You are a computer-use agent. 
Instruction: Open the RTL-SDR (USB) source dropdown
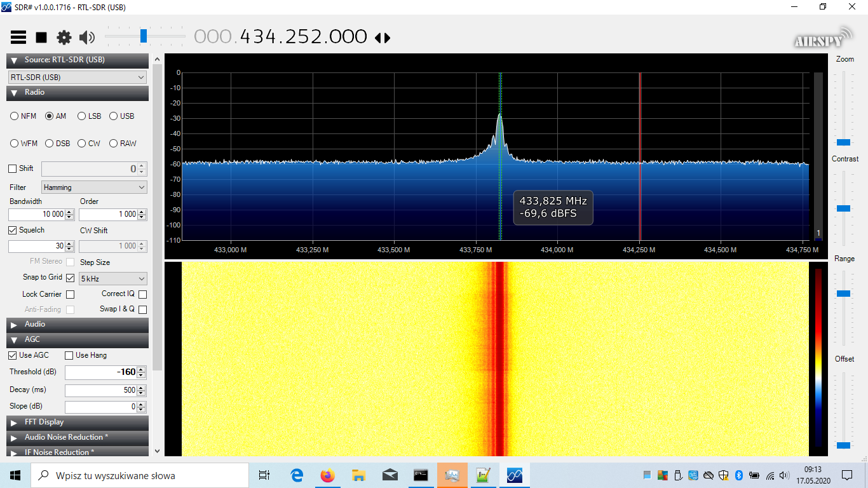tap(78, 78)
